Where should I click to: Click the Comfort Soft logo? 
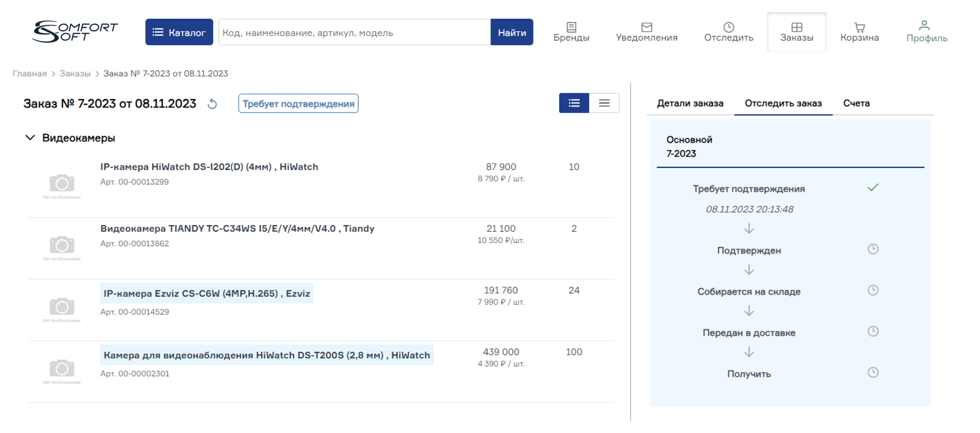[x=75, y=32]
